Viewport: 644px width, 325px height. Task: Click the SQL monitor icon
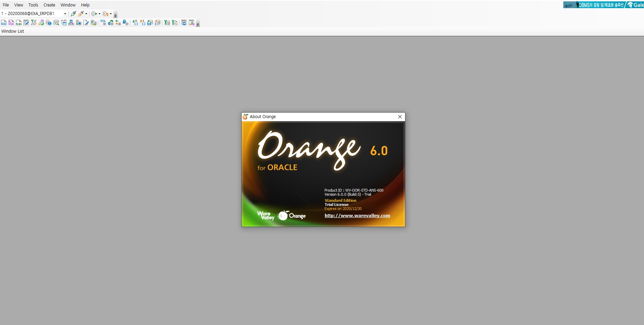pos(103,22)
